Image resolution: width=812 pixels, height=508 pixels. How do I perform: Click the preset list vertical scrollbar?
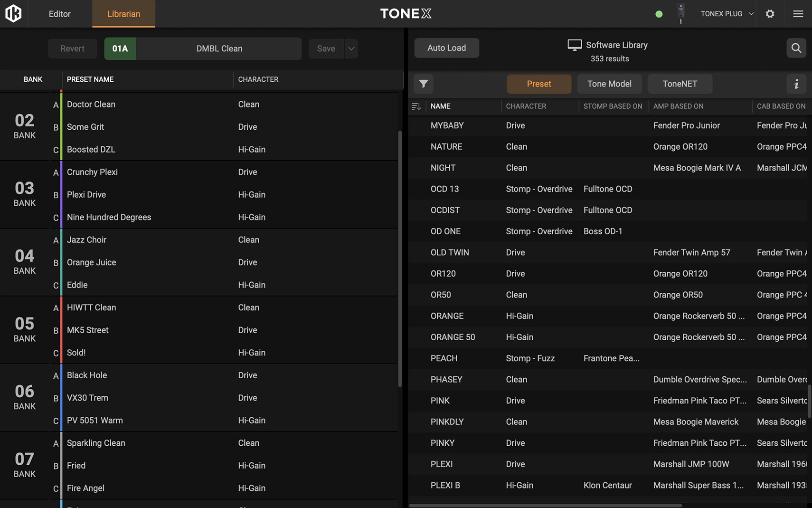(x=400, y=257)
